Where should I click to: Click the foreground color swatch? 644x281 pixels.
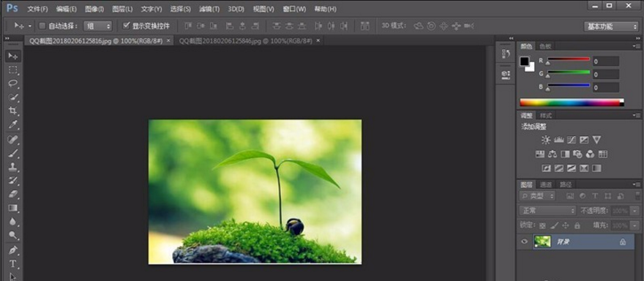[x=525, y=61]
